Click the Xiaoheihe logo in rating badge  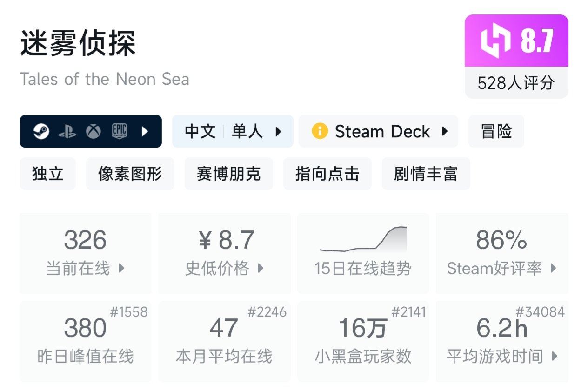495,41
